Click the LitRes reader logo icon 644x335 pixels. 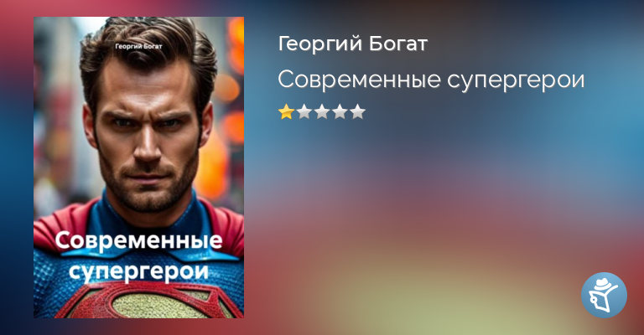[x=604, y=296]
